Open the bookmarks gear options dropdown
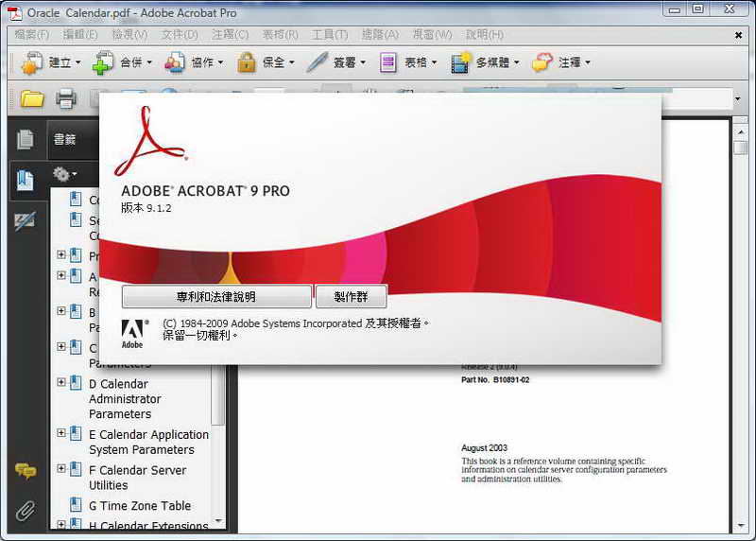The width and height of the screenshot is (756, 541). [x=64, y=174]
